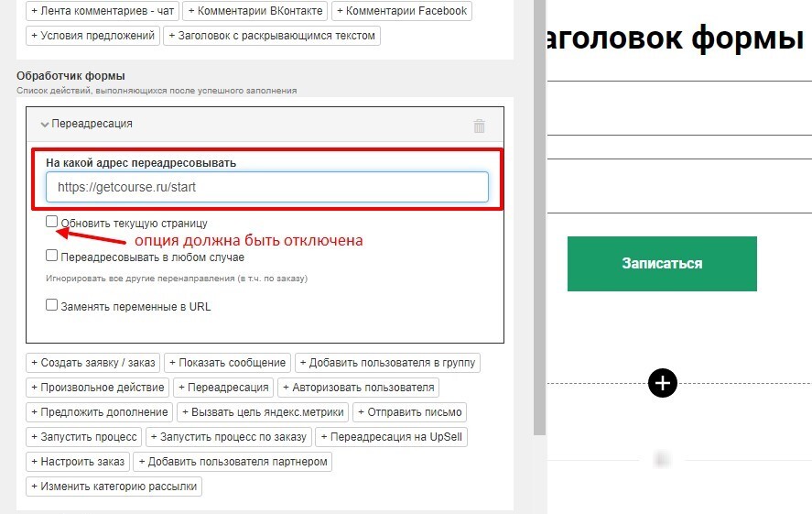Add Настроить заказ action
This screenshot has height=514, width=812.
point(78,462)
